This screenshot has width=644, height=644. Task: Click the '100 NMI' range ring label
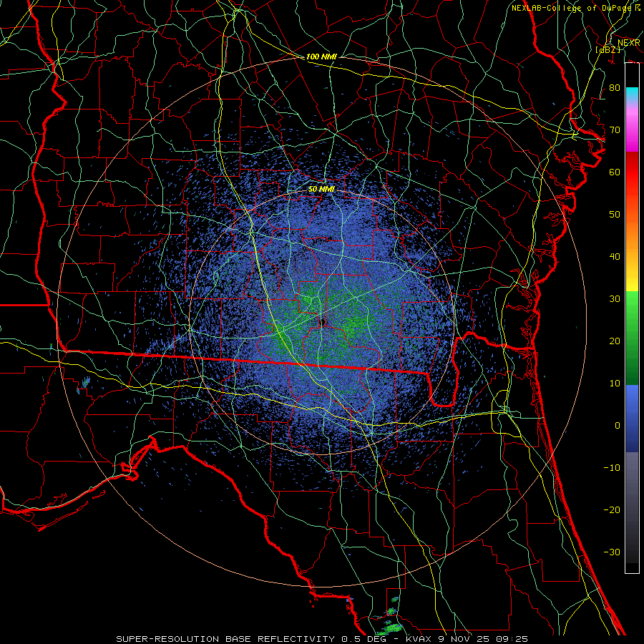click(321, 57)
